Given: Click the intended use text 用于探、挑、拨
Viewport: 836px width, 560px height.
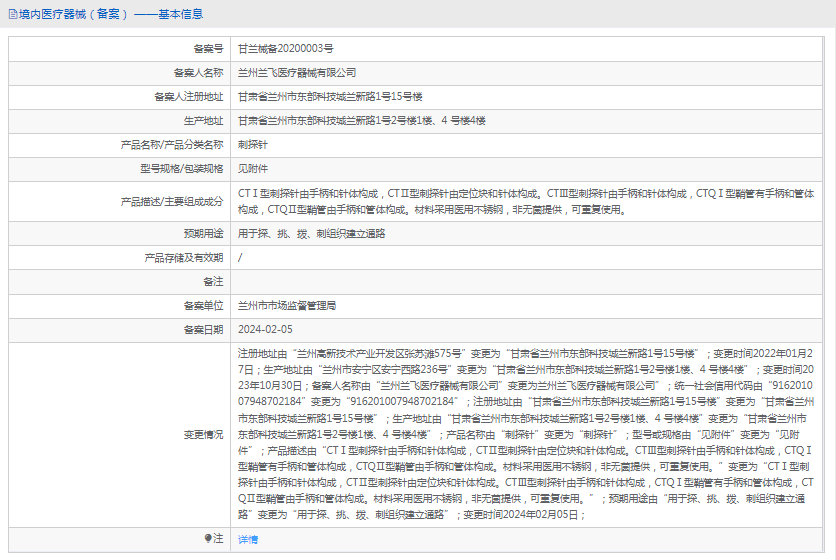Looking at the screenshot, I should 311,234.
